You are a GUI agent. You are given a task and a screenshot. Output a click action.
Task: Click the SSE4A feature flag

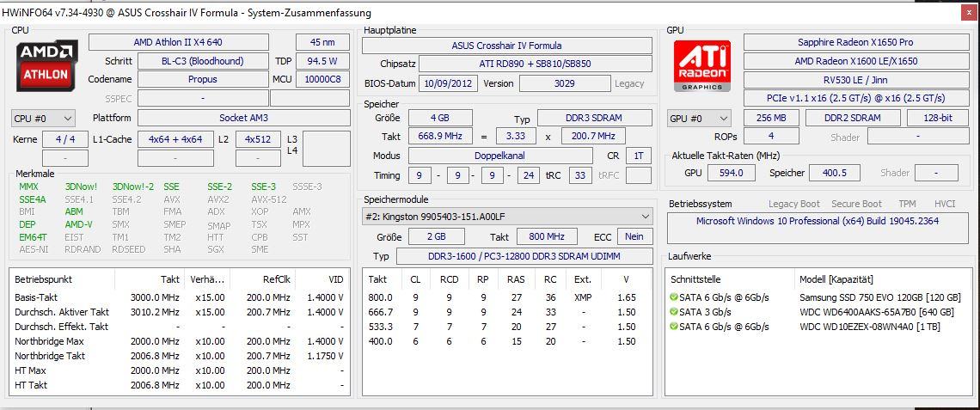[32, 199]
